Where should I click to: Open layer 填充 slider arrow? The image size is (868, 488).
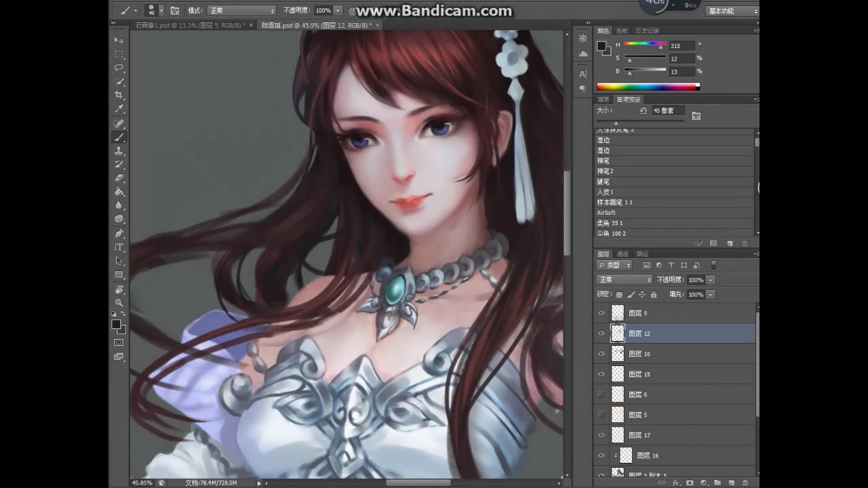point(711,295)
